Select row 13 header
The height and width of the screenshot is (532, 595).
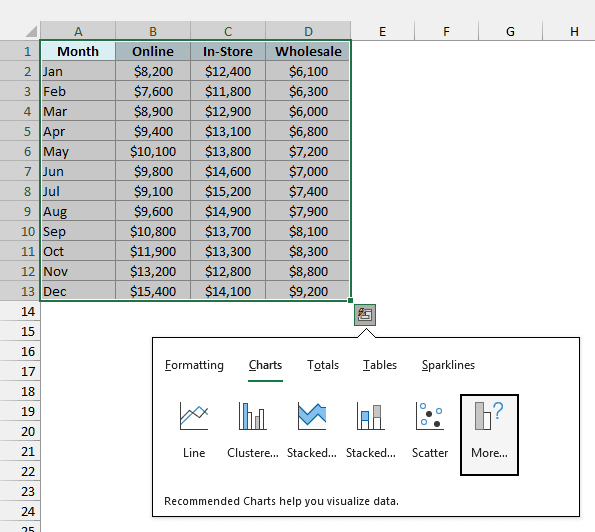(20, 291)
